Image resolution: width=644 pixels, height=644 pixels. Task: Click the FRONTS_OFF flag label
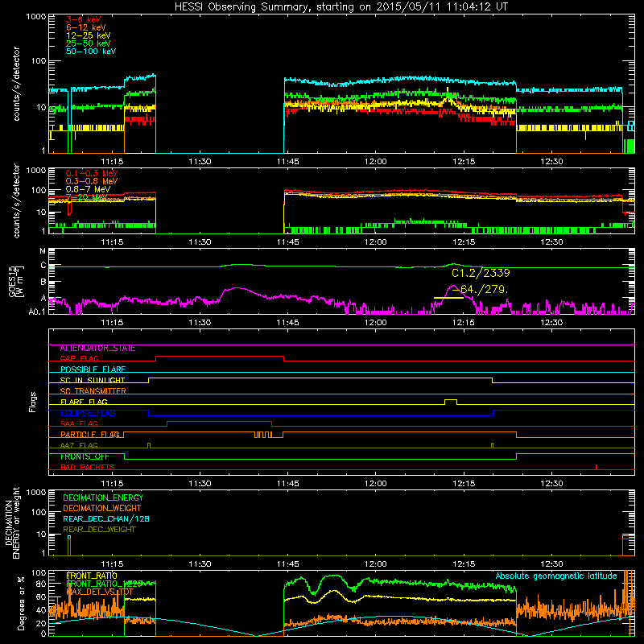coord(85,456)
